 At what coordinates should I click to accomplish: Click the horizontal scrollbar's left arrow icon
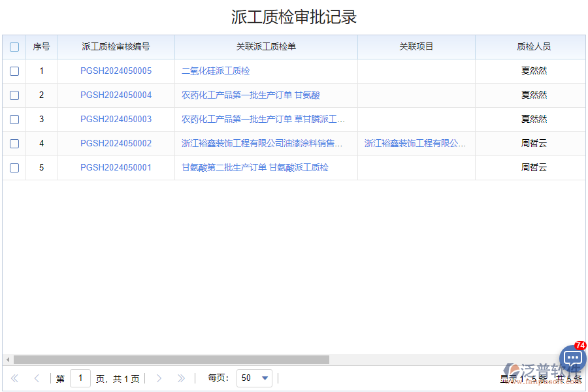point(7,358)
